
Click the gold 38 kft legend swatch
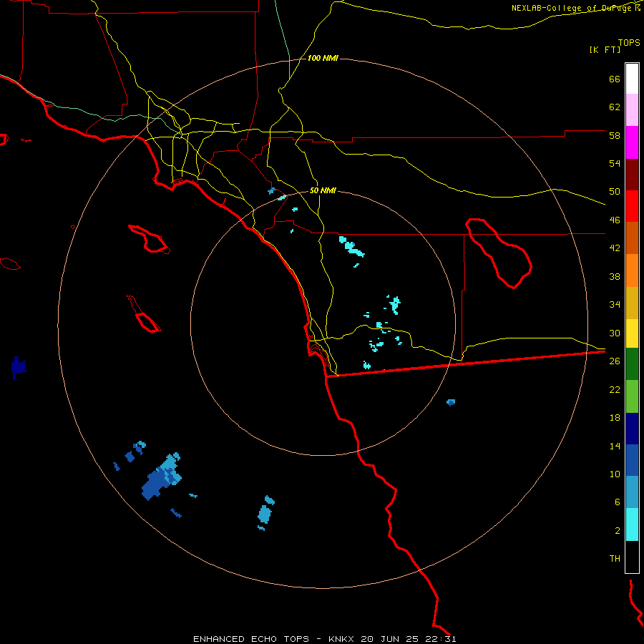click(632, 303)
